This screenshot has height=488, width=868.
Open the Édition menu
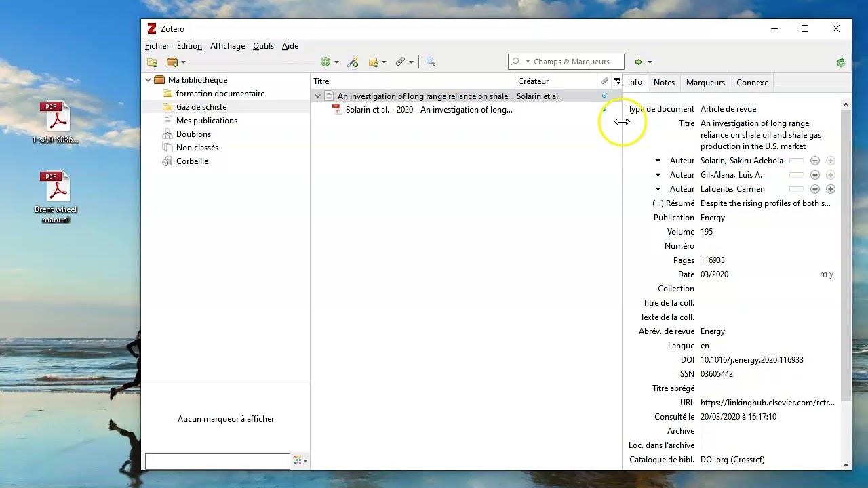click(x=189, y=46)
